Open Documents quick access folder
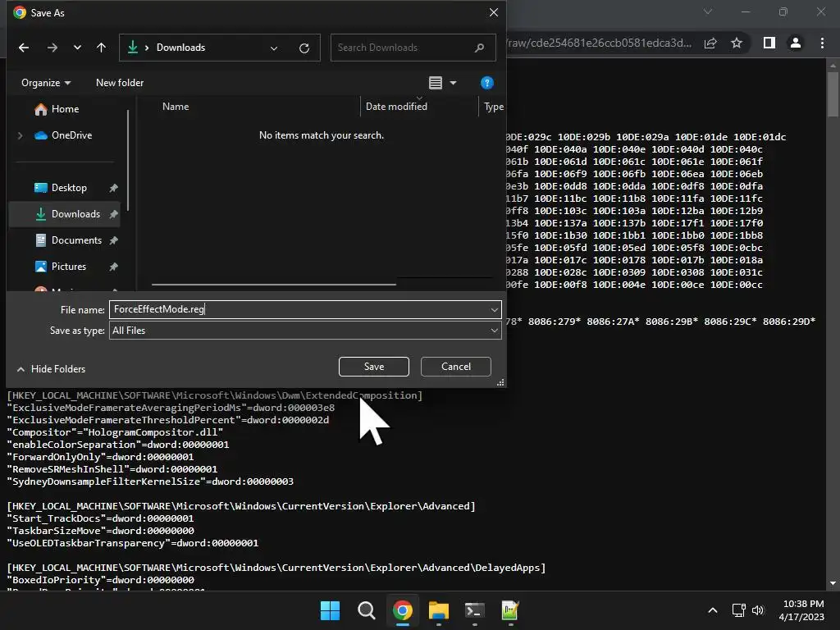 click(76, 240)
